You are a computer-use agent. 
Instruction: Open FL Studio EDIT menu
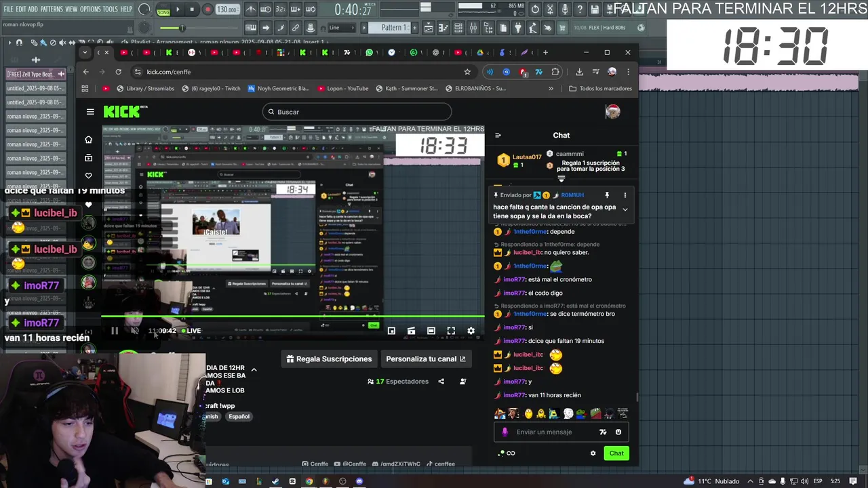click(x=21, y=9)
